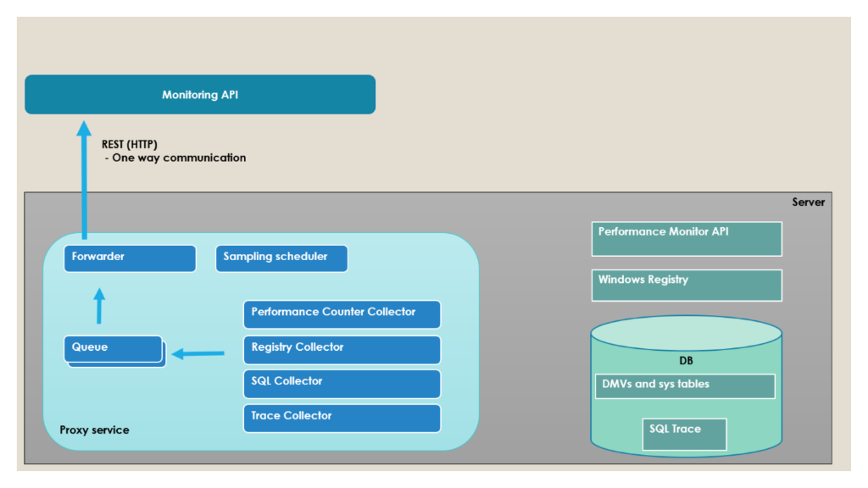
Task: Click the Trace Collector box
Action: tap(342, 418)
